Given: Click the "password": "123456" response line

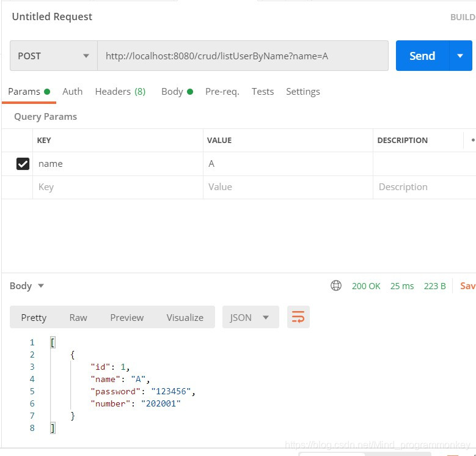Looking at the screenshot, I should (143, 391).
